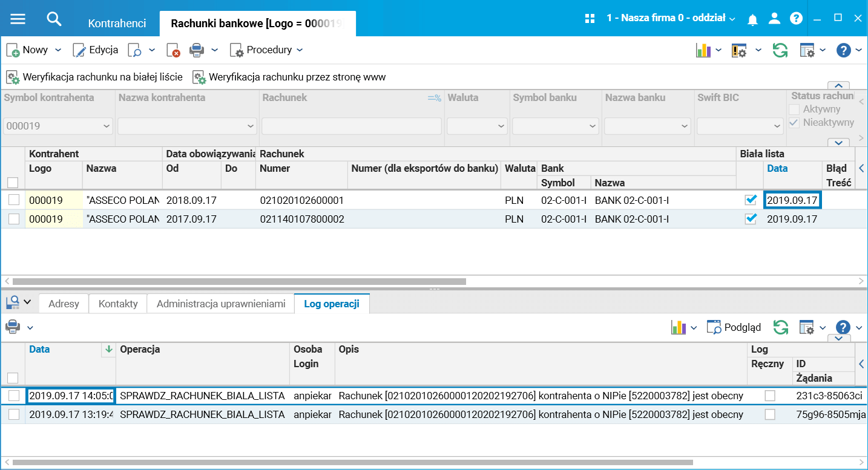Tick the select-all checkbox in the accounts table header

13,182
